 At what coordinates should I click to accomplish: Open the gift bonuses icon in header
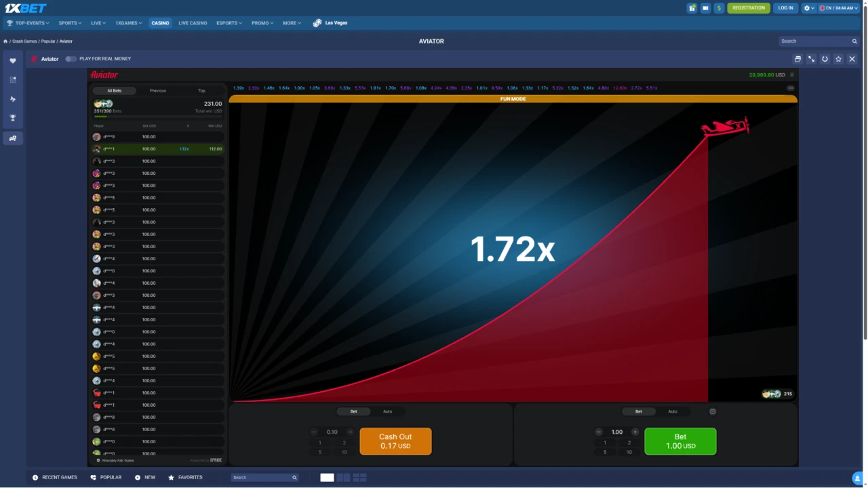pos(692,8)
